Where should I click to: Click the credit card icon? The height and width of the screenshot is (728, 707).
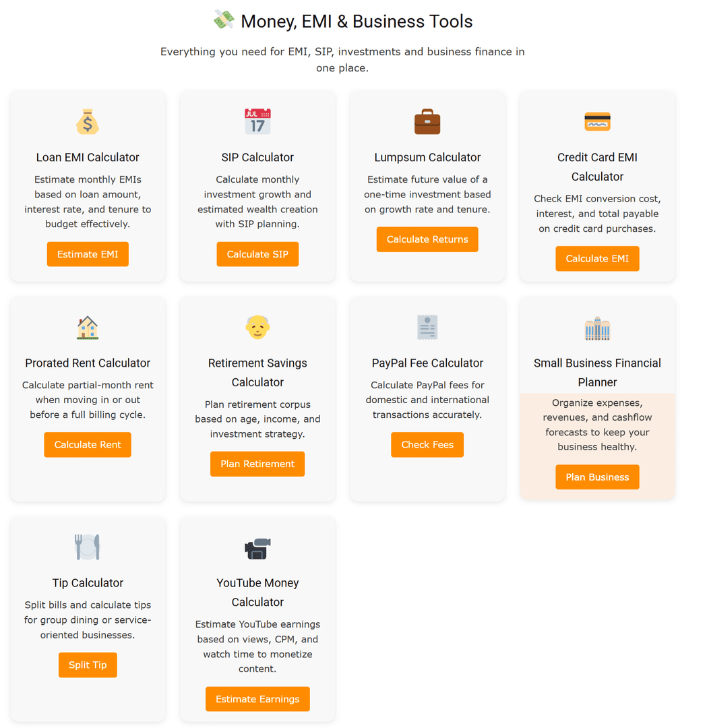point(597,122)
